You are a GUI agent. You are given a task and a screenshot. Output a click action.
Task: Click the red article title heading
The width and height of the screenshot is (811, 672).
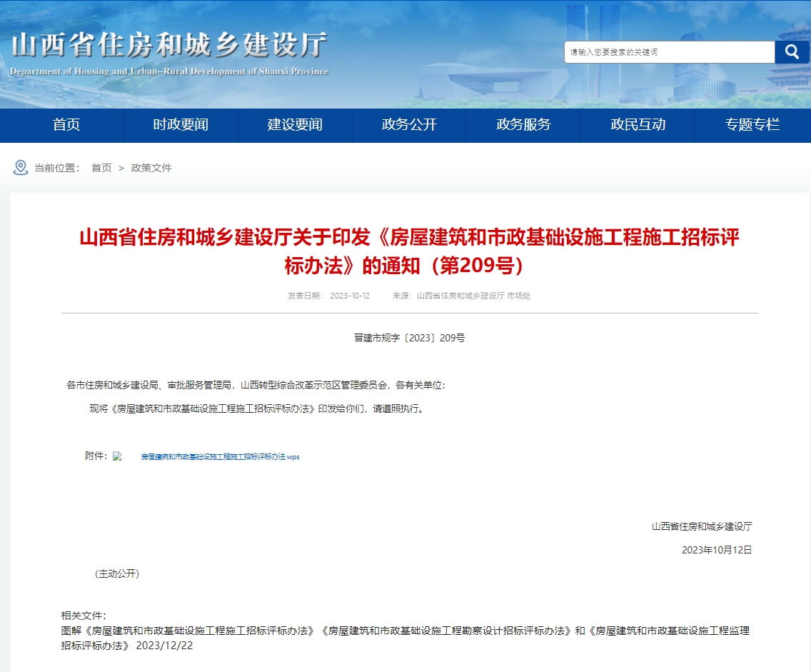coord(409,251)
